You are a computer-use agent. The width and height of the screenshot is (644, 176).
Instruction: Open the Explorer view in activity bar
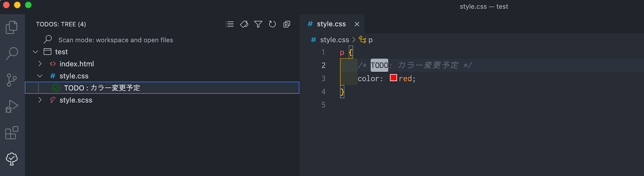click(x=12, y=27)
